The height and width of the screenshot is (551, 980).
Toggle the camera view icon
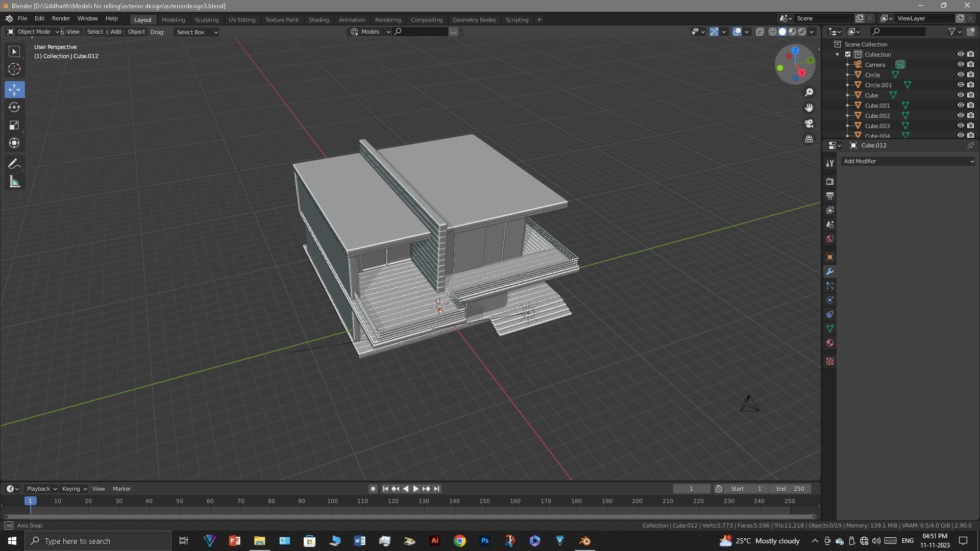click(x=809, y=123)
